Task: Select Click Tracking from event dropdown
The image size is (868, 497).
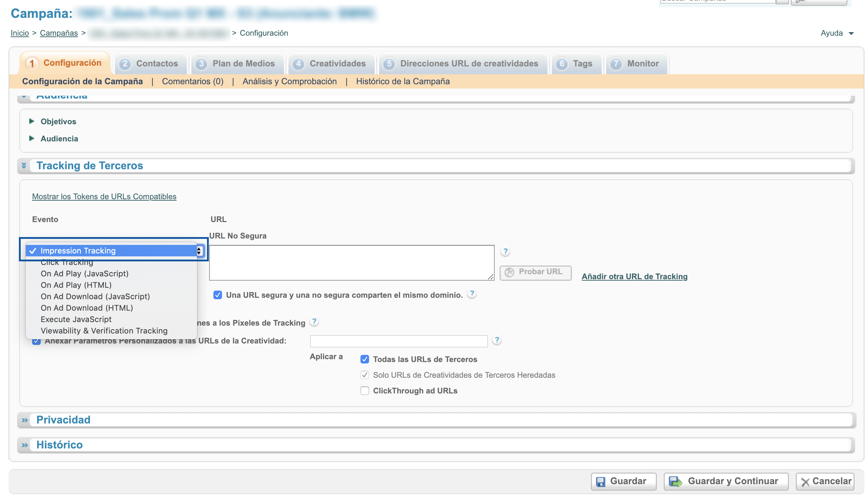Action: pyautogui.click(x=67, y=262)
